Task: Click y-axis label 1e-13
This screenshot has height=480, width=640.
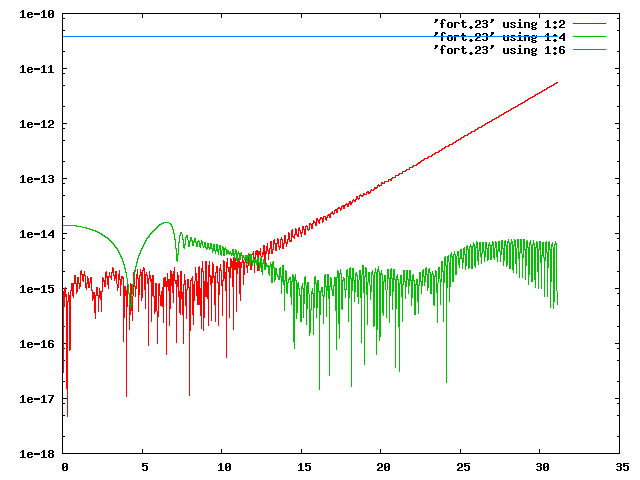Action: 37,179
